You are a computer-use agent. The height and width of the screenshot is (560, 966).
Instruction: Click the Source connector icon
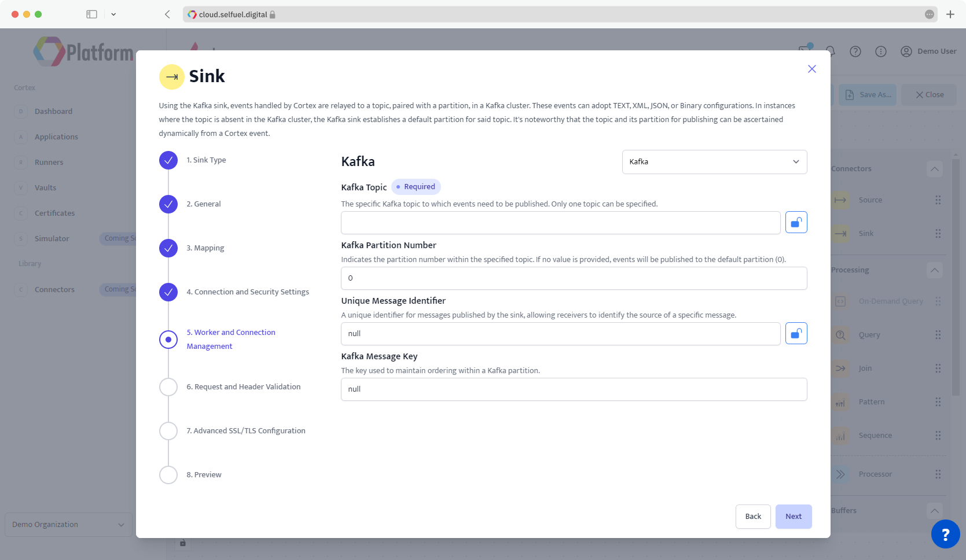[x=840, y=200]
